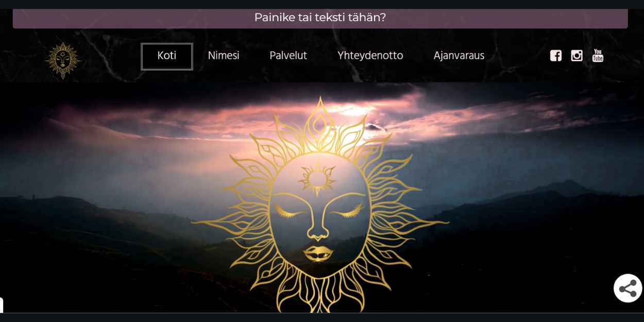The image size is (644, 322).
Task: Click the round share button
Action: click(628, 289)
